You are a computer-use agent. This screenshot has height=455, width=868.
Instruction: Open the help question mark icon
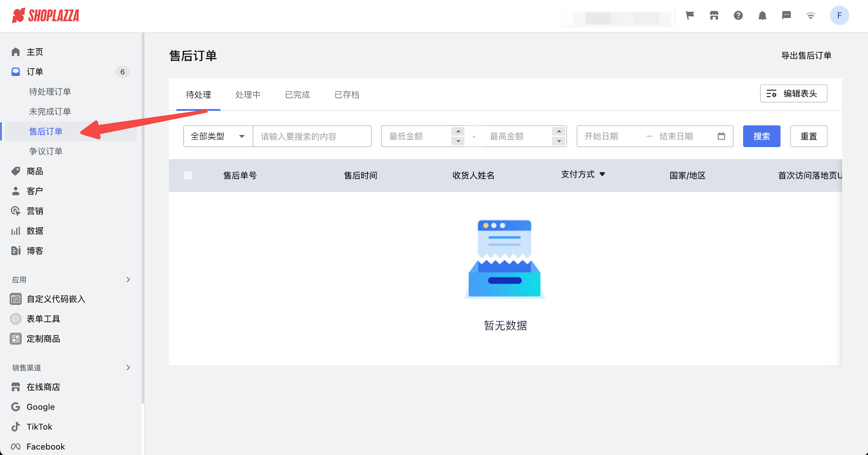738,15
